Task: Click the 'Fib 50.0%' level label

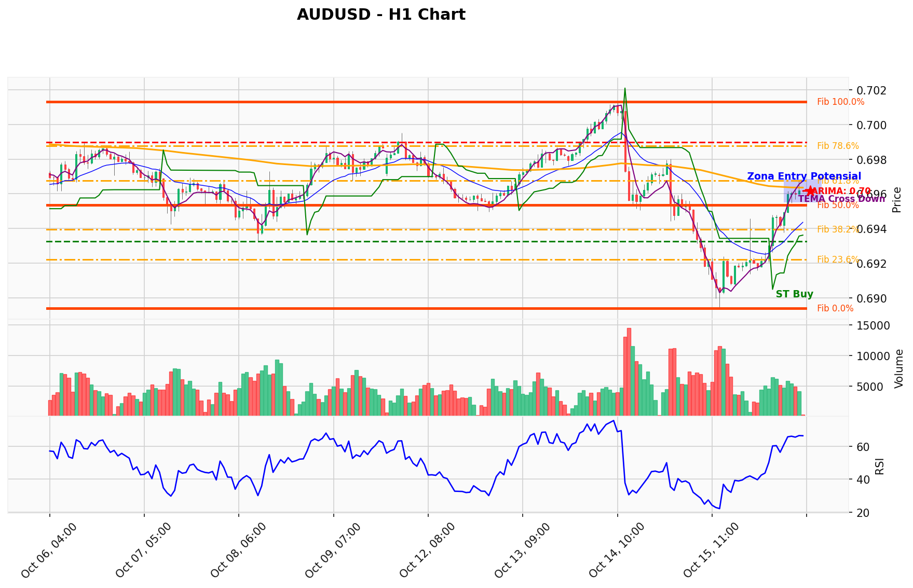Action: coord(838,205)
